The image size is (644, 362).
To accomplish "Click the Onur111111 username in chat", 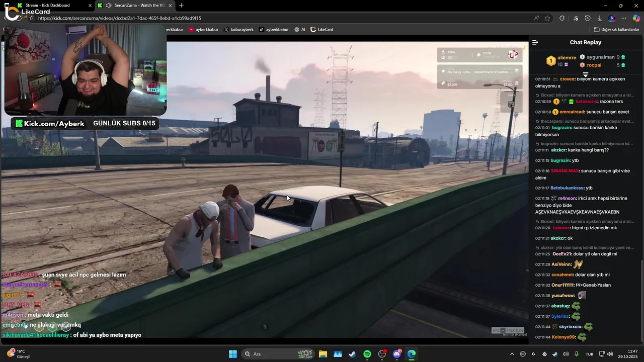I will [x=562, y=285].
